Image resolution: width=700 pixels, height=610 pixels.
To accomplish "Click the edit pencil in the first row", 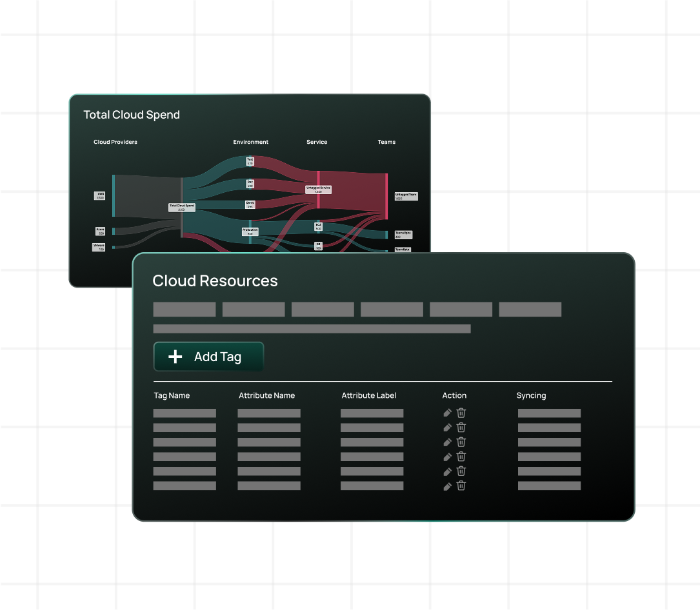I will (x=447, y=413).
